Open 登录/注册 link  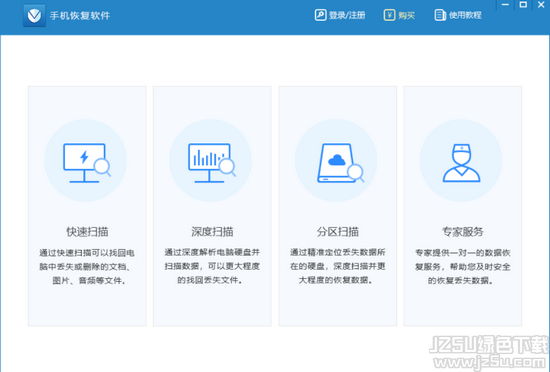pos(347,15)
